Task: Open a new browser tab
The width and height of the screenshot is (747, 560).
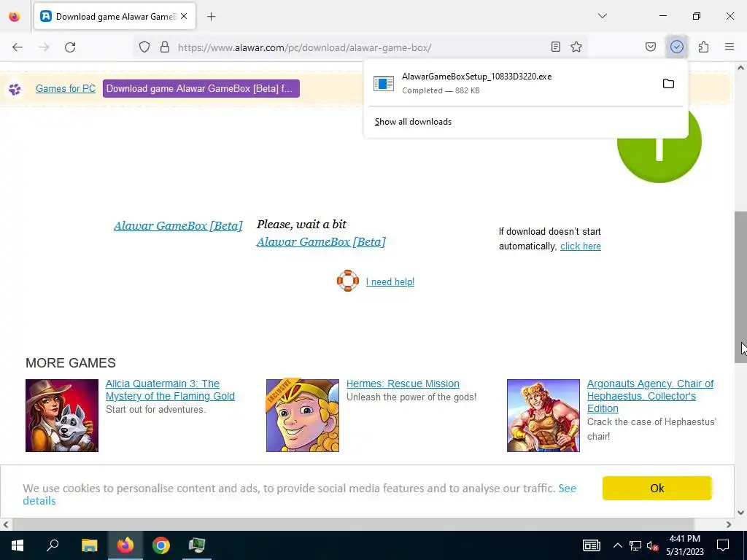Action: coord(211,17)
